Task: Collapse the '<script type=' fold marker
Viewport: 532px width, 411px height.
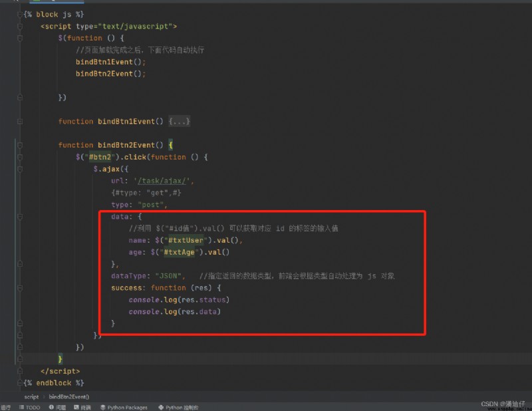Action: (x=20, y=26)
